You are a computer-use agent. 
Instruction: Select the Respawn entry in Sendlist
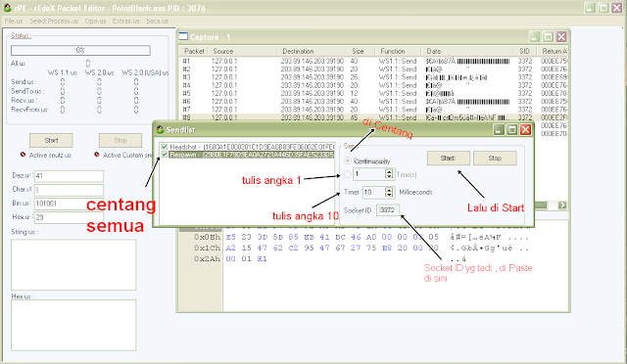(251, 155)
